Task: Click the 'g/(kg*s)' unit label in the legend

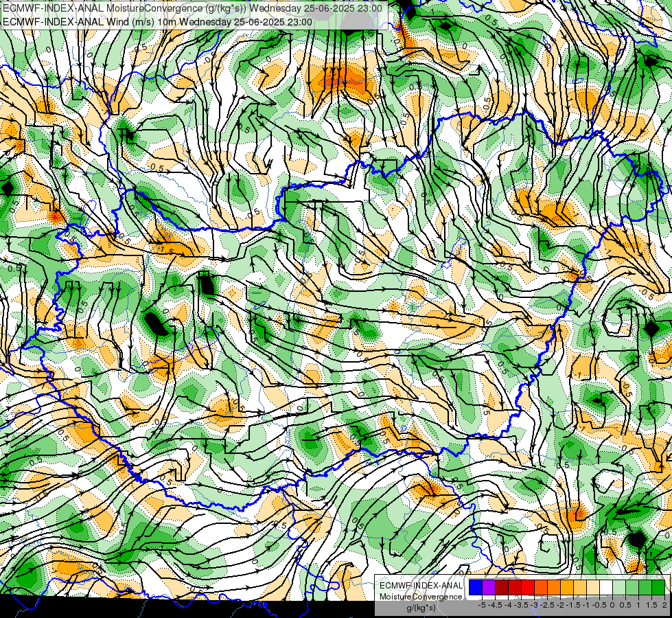Action: (x=421, y=608)
